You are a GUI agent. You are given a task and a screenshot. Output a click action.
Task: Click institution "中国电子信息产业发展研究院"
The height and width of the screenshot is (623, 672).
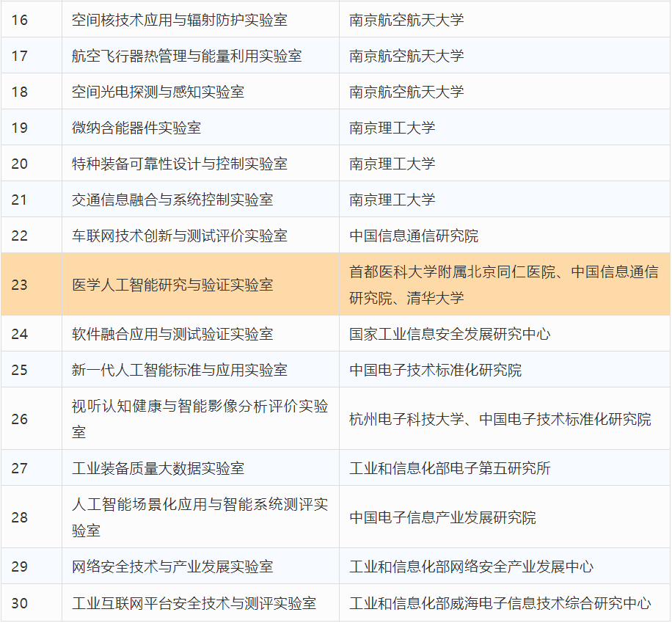click(x=442, y=517)
